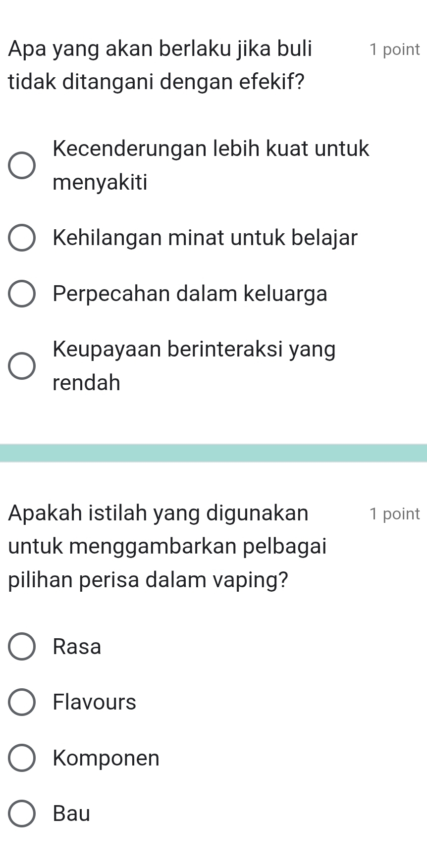Select the 'Komponen' radio button
The image size is (427, 868).
tap(22, 758)
